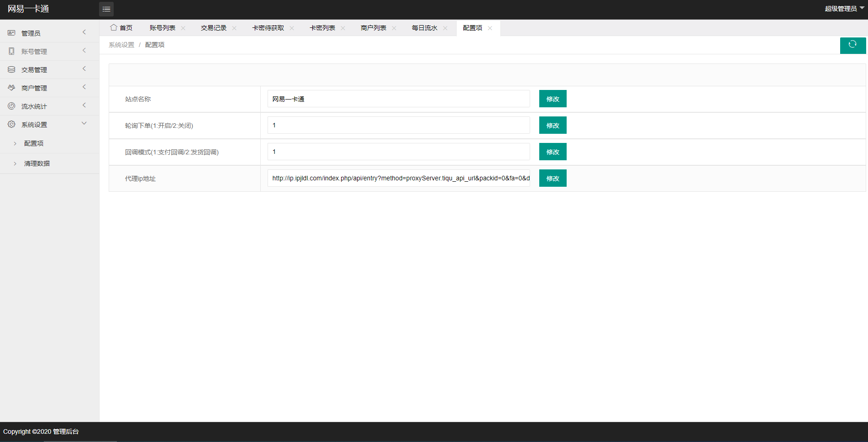
Task: Open the 超级管理员 user dropdown
Action: 842,8
